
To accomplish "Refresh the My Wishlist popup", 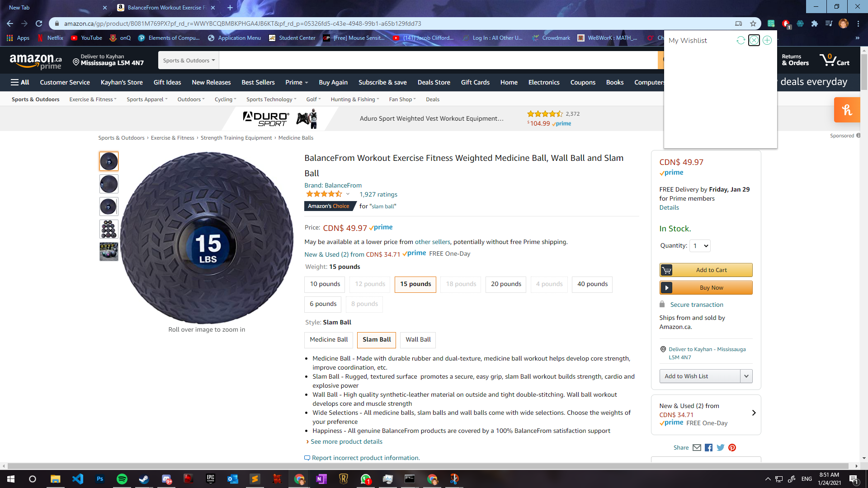I will pos(741,41).
